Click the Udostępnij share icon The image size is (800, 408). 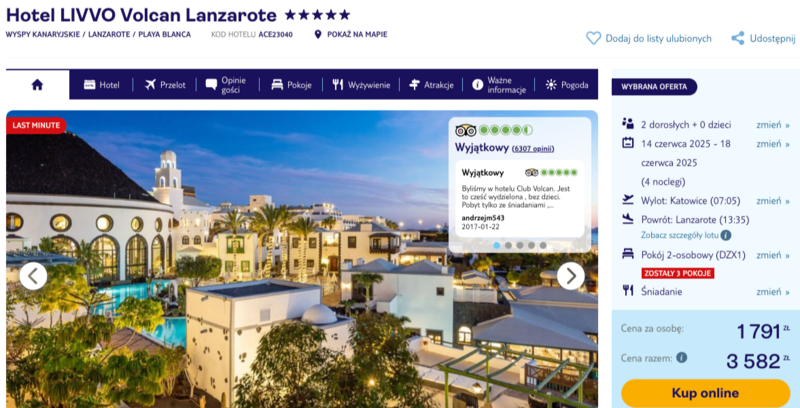[738, 38]
